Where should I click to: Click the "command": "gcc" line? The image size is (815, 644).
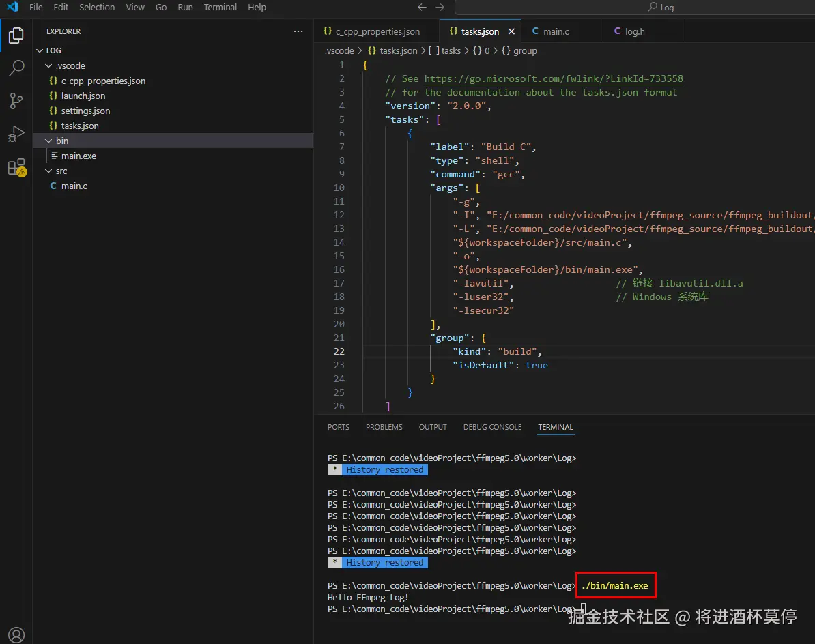coord(477,175)
